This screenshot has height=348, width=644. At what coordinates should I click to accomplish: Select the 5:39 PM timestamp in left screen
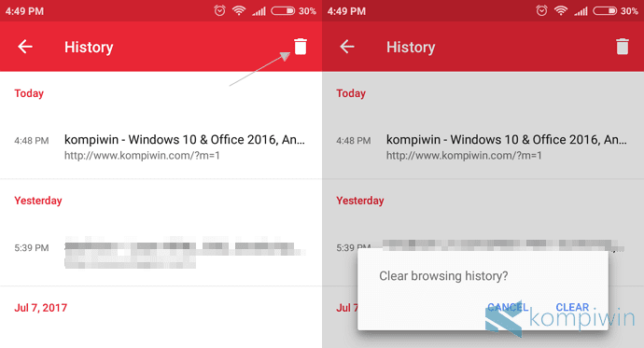(32, 248)
